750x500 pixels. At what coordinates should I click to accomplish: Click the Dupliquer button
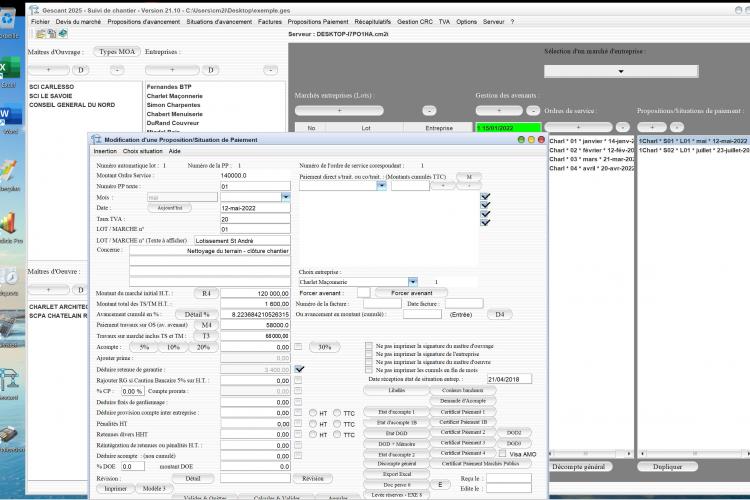(x=667, y=467)
